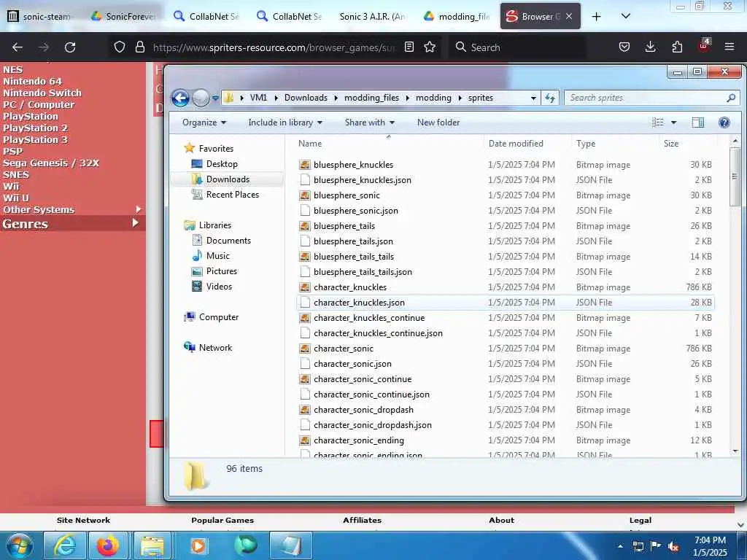Click Windows Explorer taskbar icon
Image resolution: width=747 pixels, height=560 pixels.
[152, 545]
